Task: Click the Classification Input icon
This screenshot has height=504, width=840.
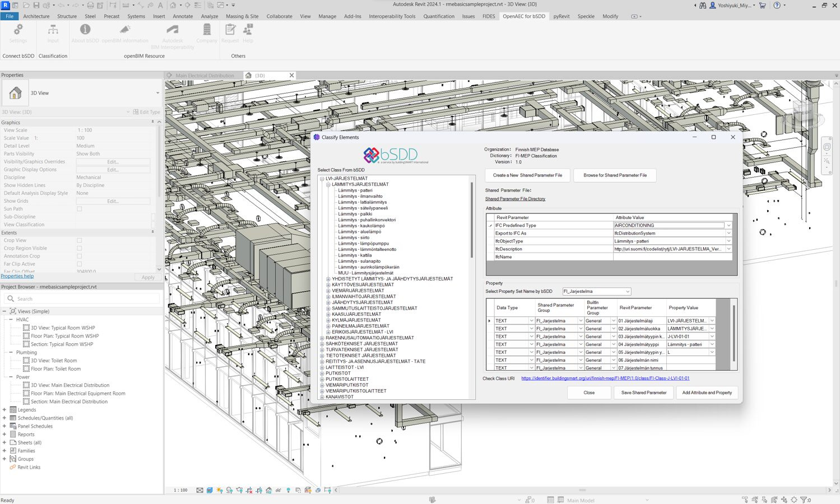Action: coord(53,29)
